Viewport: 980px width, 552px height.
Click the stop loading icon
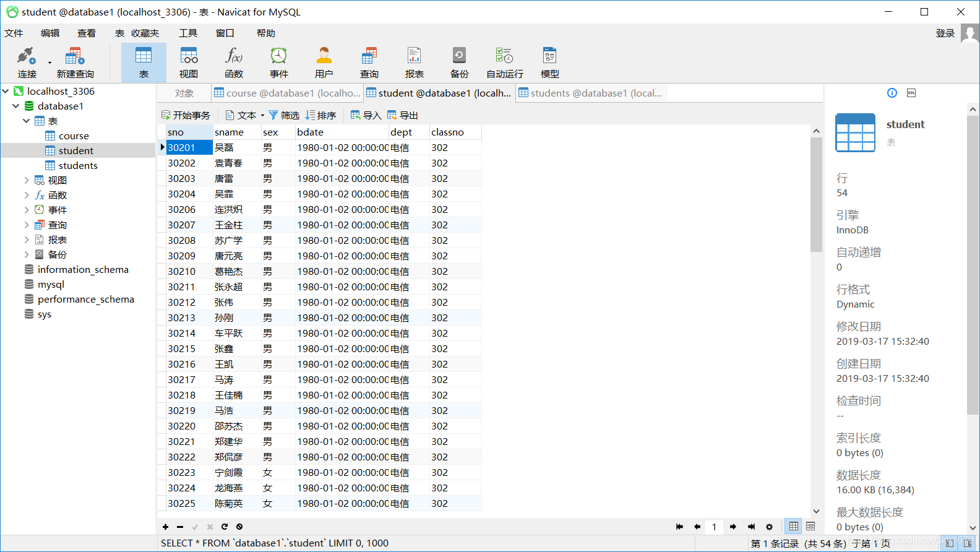(x=239, y=527)
